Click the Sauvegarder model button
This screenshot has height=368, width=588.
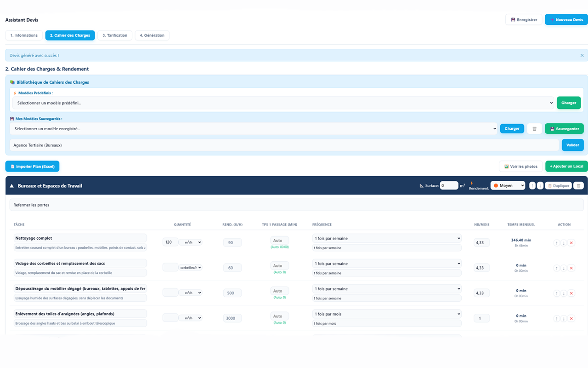click(x=564, y=129)
